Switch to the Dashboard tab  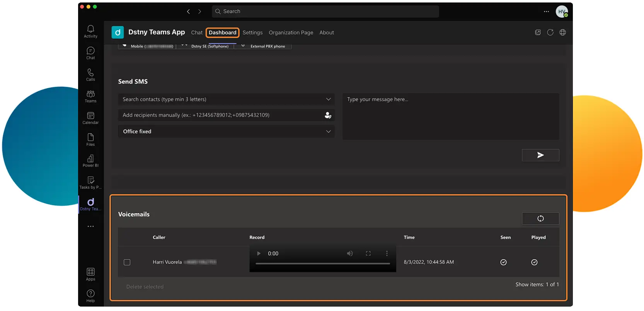[223, 32]
